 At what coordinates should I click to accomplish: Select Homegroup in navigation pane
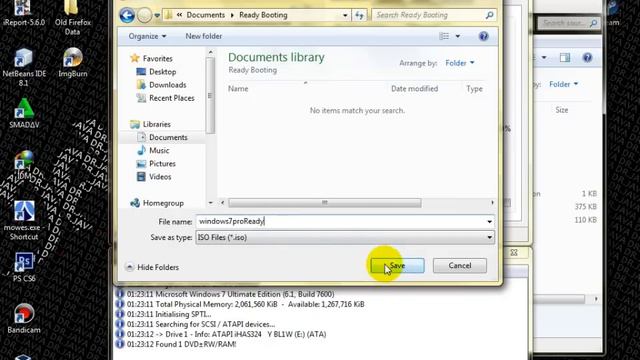163,203
